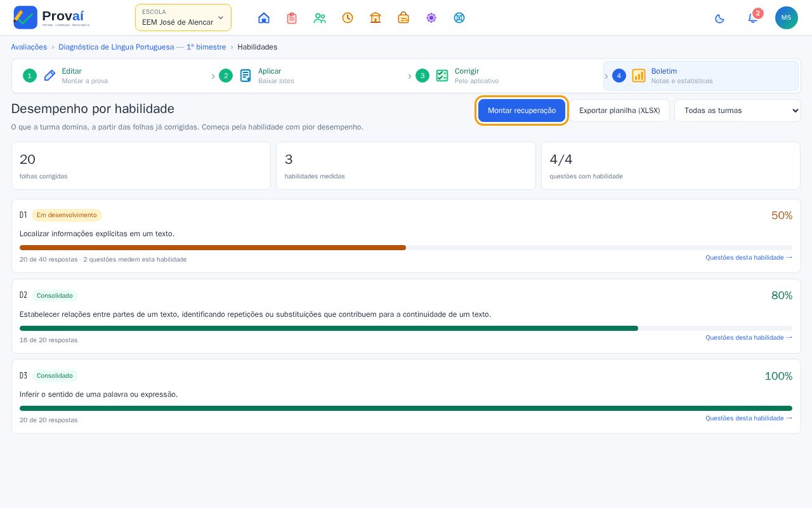
Task: Click the checklist icon of the Corrigir step
Action: click(x=442, y=76)
